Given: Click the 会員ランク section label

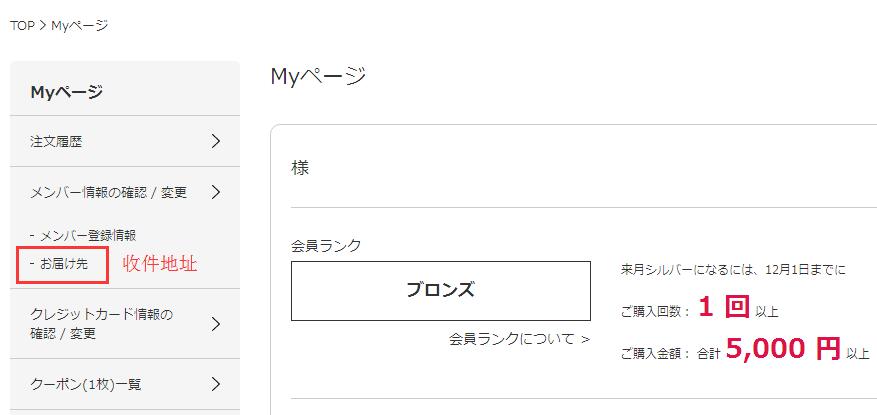Looking at the screenshot, I should pos(326,245).
